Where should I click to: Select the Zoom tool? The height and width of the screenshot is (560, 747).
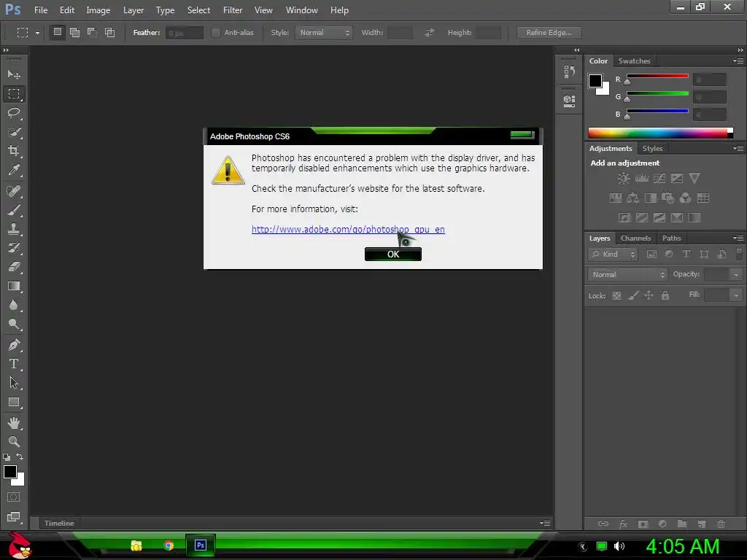point(14,441)
